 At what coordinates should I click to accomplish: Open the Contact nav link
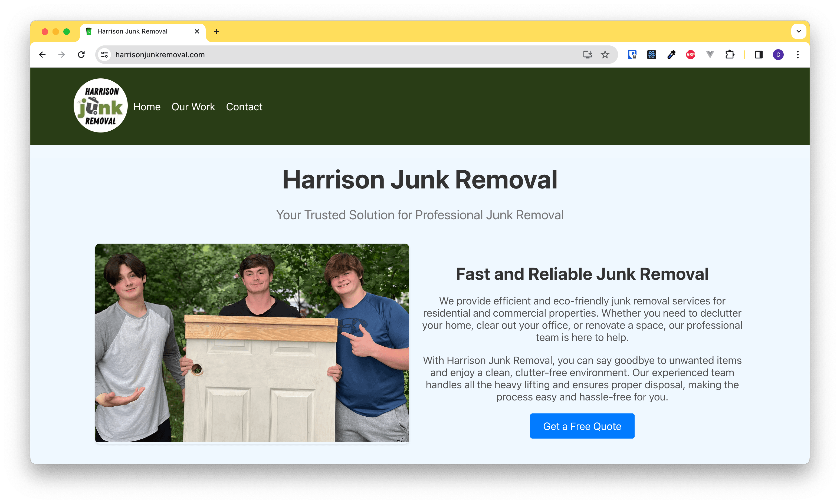coord(244,107)
